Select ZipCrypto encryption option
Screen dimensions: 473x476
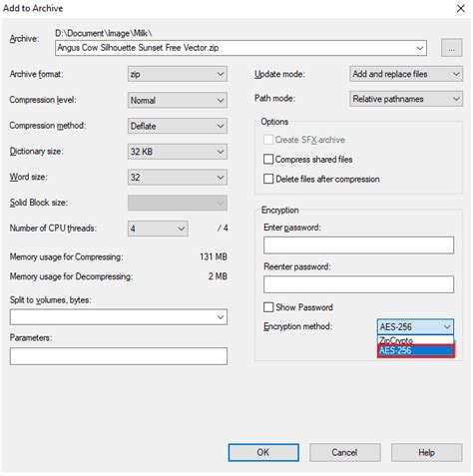point(415,340)
